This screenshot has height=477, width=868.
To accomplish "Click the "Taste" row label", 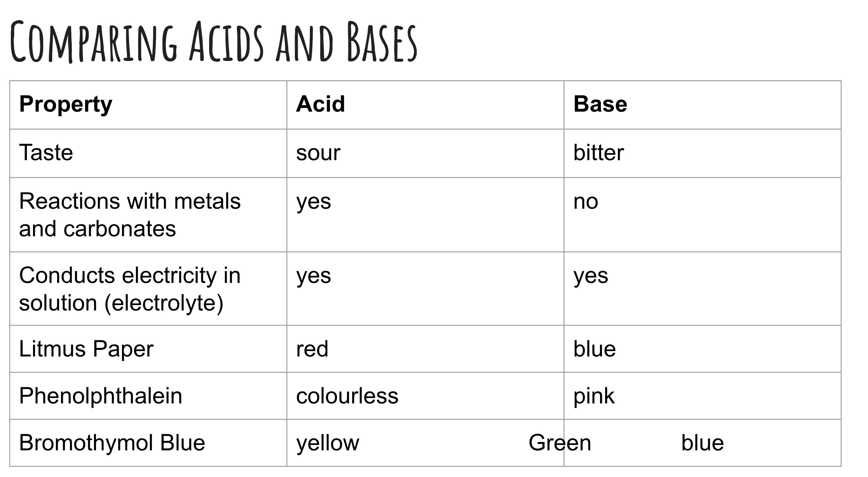I will (x=46, y=153).
